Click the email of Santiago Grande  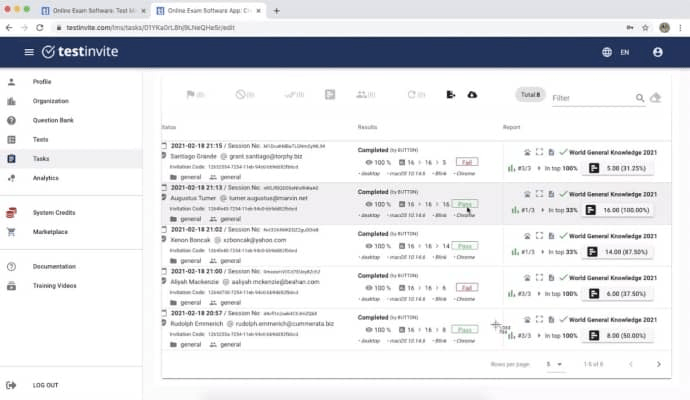coord(265,156)
